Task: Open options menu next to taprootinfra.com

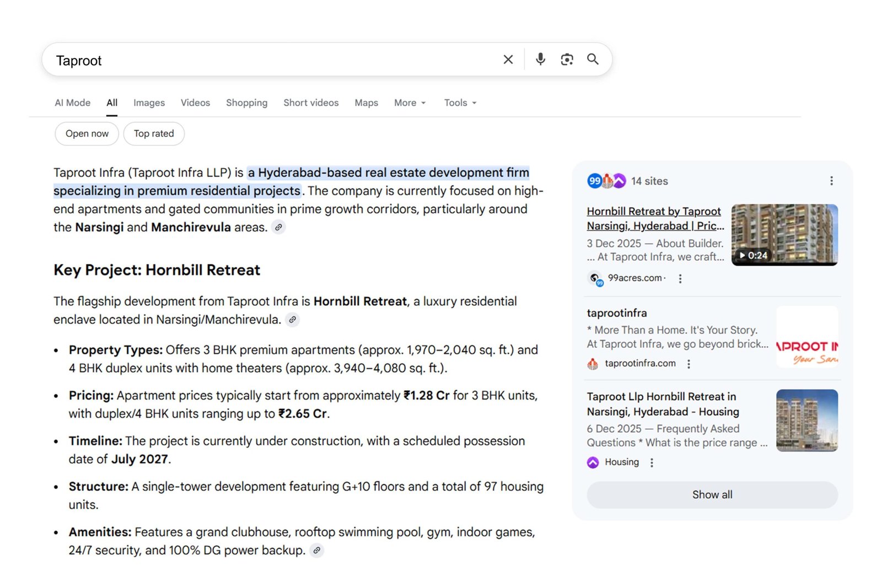Action: click(x=689, y=364)
